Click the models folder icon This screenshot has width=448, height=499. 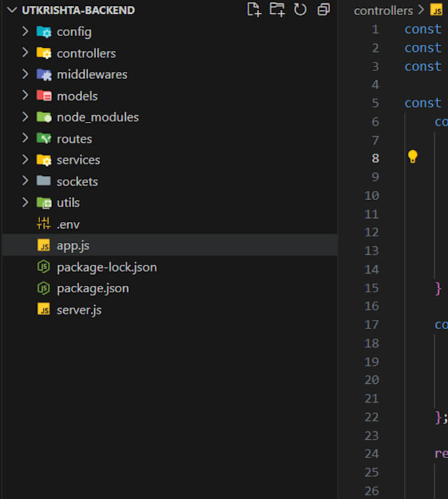[44, 96]
